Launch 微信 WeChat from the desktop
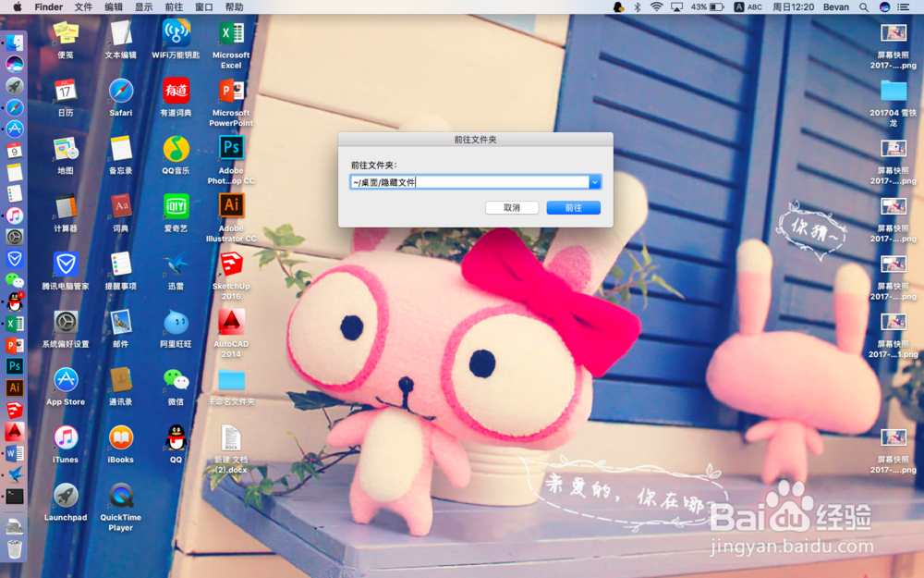The height and width of the screenshot is (578, 924). pyautogui.click(x=176, y=380)
